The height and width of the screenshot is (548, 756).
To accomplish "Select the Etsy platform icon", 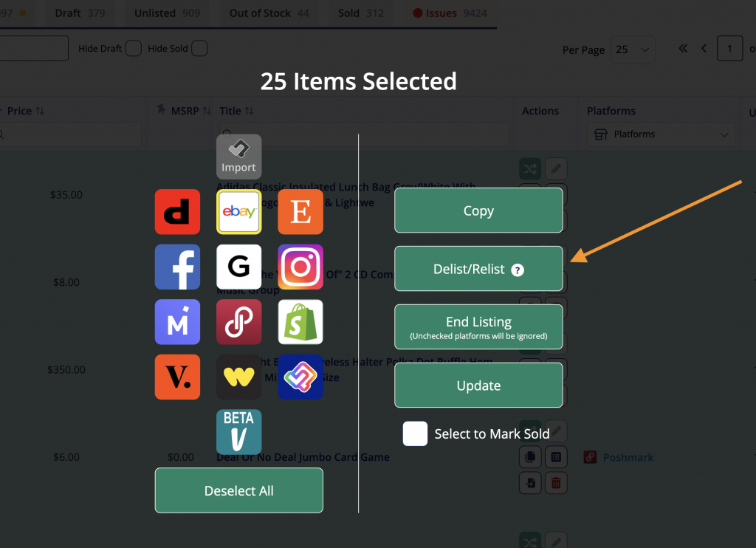I will tap(300, 212).
